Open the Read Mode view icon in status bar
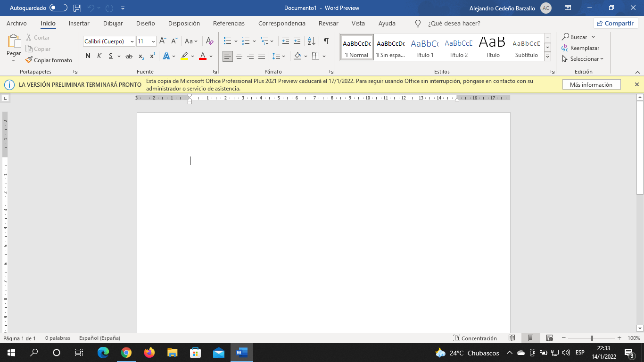Viewport: 644px width, 362px height. pos(512,338)
